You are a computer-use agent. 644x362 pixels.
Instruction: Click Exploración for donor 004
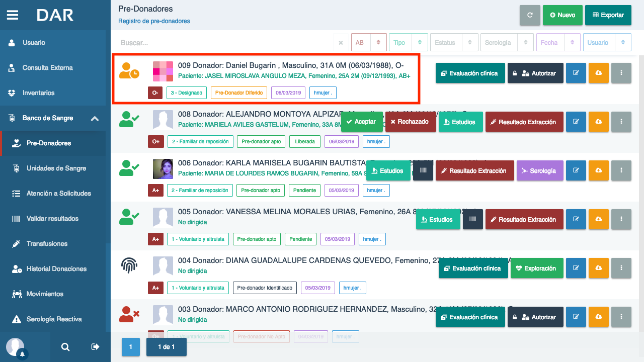coord(536,268)
